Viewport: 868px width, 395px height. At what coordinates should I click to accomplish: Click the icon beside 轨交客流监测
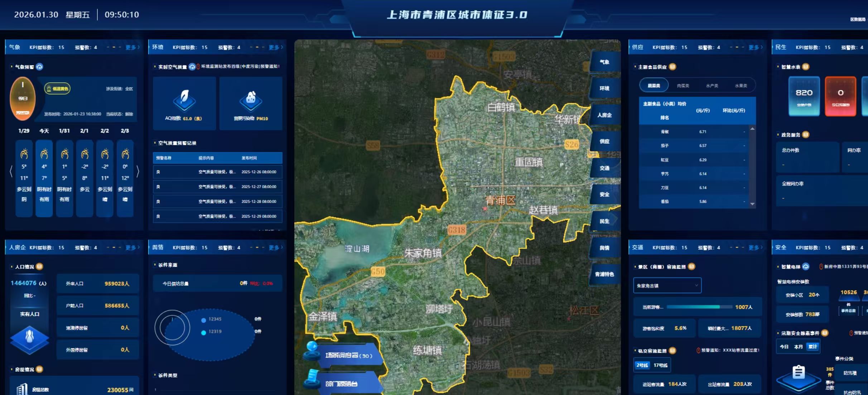672,351
